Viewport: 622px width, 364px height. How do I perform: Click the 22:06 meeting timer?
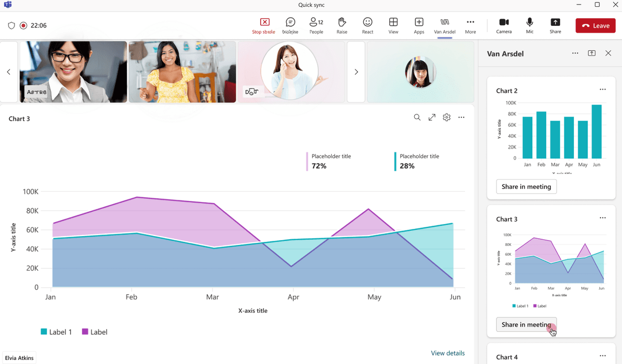pos(39,25)
